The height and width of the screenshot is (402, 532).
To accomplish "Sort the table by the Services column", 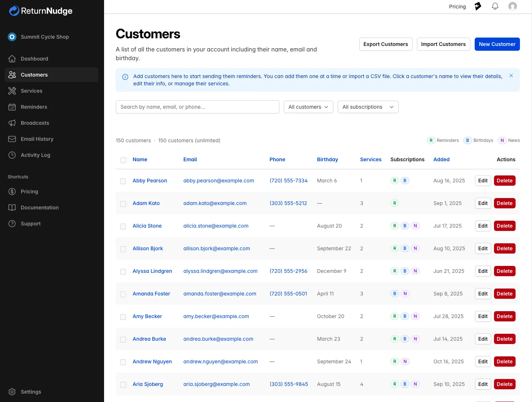I will coord(371,159).
